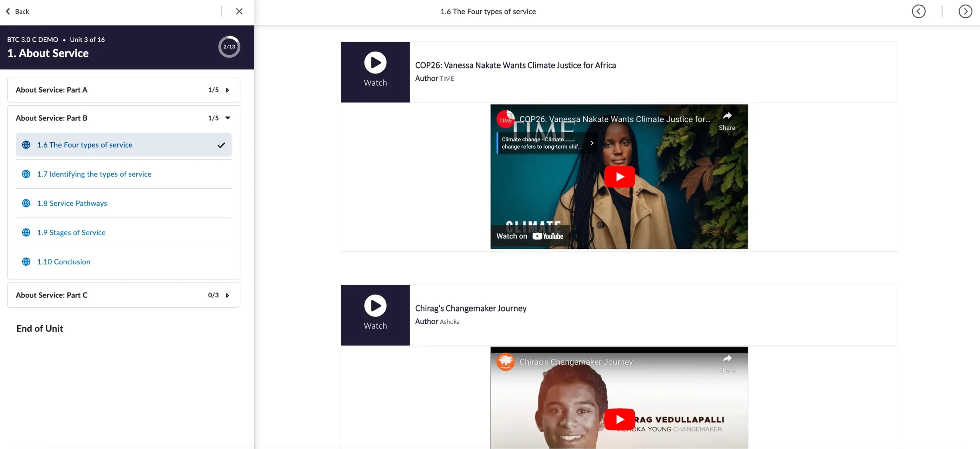The height and width of the screenshot is (449, 980).
Task: Open sidebar vertical dots menu
Action: click(x=221, y=11)
